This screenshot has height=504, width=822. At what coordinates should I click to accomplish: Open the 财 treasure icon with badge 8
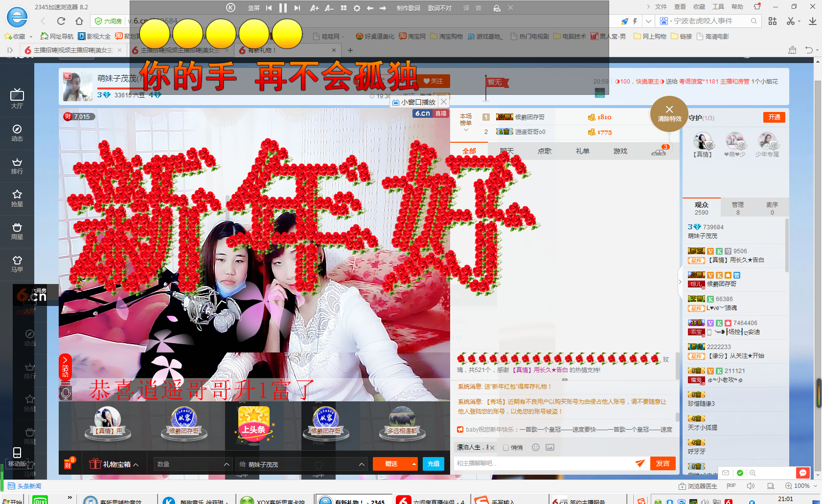[69, 463]
